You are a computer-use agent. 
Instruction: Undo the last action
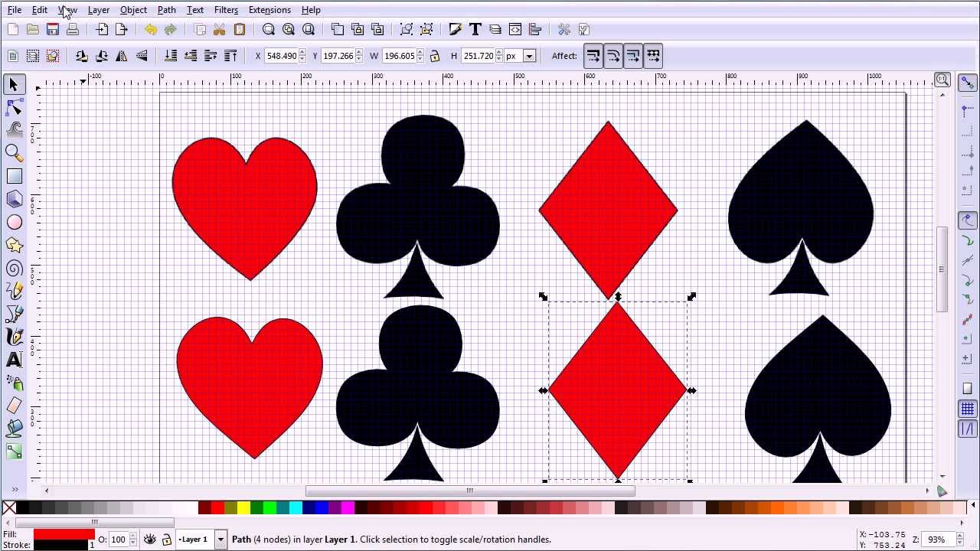click(151, 29)
